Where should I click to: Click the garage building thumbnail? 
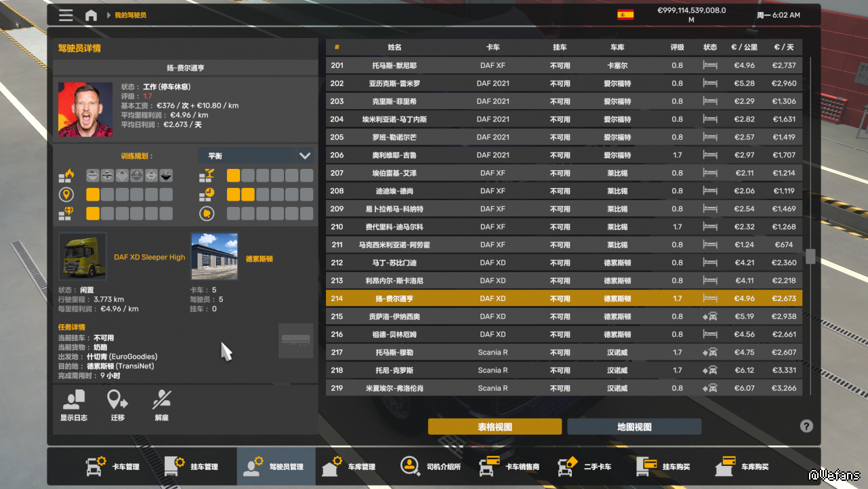click(214, 256)
